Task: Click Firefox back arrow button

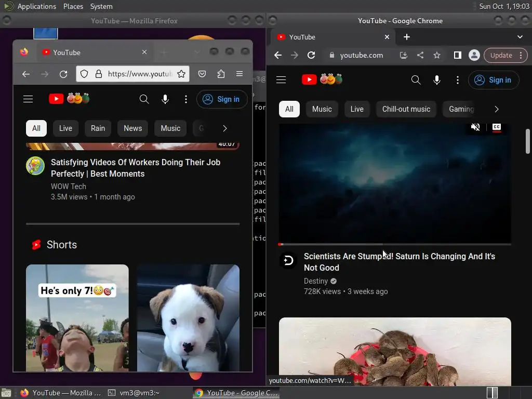Action: (26, 74)
